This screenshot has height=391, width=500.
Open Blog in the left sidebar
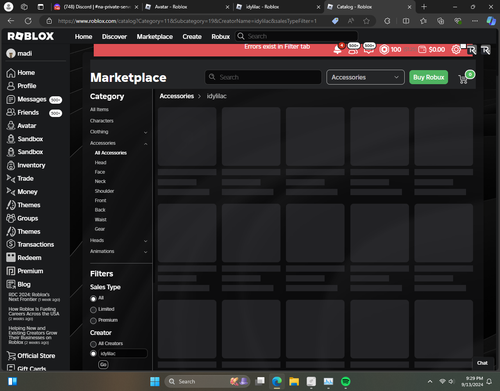(18, 284)
